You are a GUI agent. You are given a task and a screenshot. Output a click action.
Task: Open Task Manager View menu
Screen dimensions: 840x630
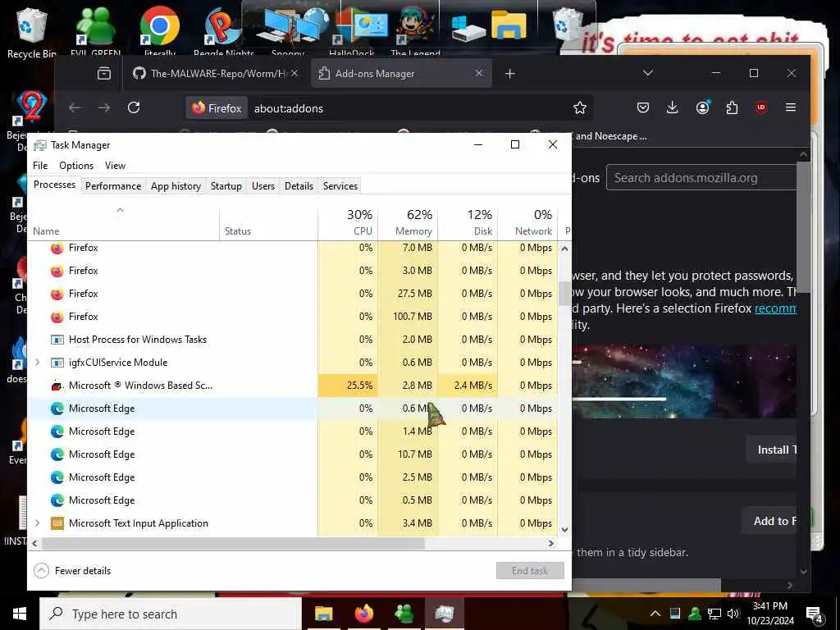point(115,166)
